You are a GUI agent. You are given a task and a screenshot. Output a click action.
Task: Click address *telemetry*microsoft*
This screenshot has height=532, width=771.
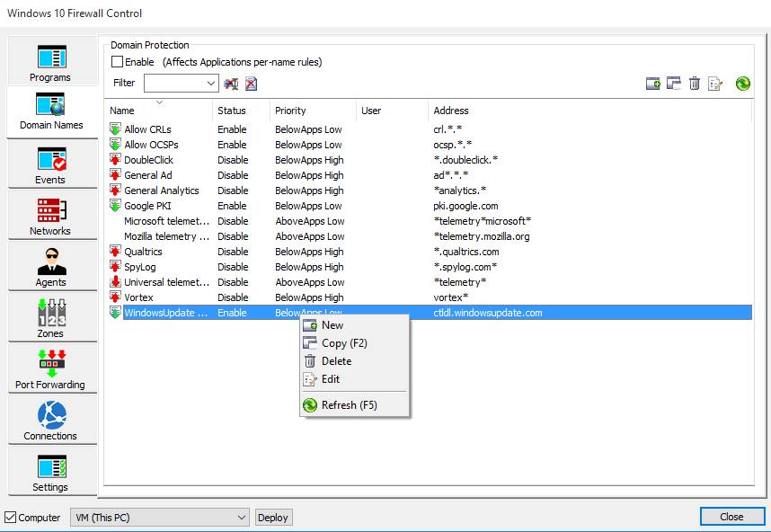[483, 221]
